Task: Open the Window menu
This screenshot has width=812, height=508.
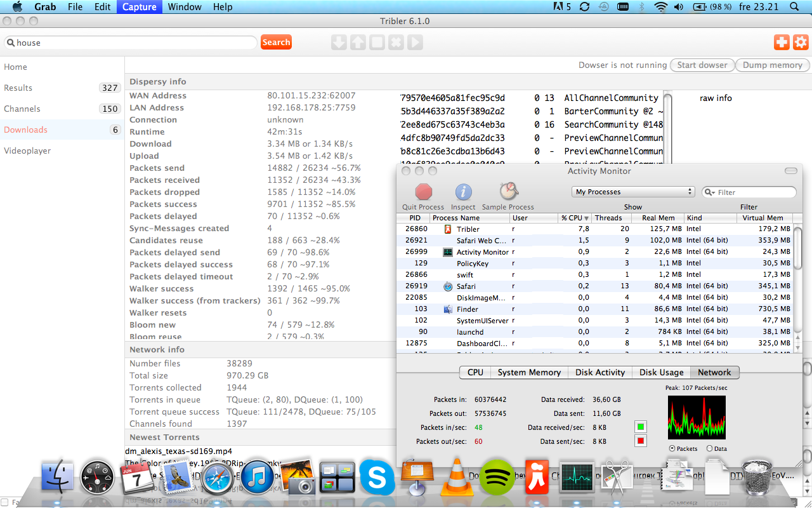Action: point(185,7)
